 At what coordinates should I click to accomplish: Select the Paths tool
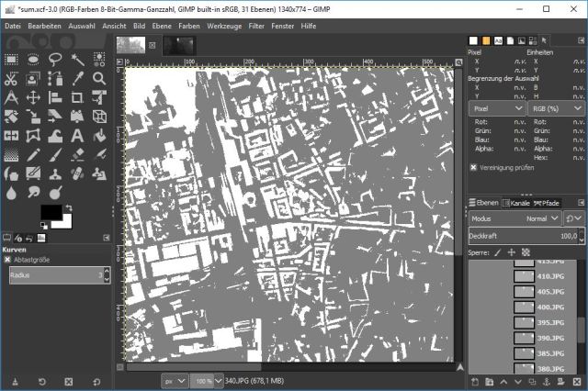click(x=55, y=79)
